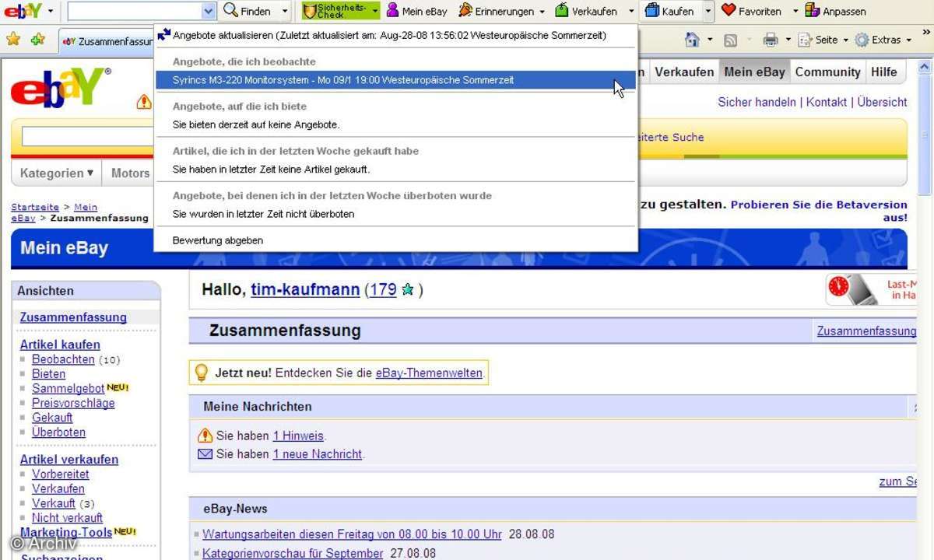Click the warning icon beside eBay logo
Screen dimensions: 934x560
click(144, 102)
